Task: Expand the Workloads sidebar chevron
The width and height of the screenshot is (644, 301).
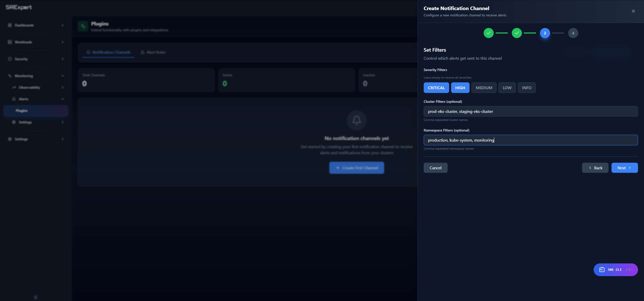Action: click(63, 42)
